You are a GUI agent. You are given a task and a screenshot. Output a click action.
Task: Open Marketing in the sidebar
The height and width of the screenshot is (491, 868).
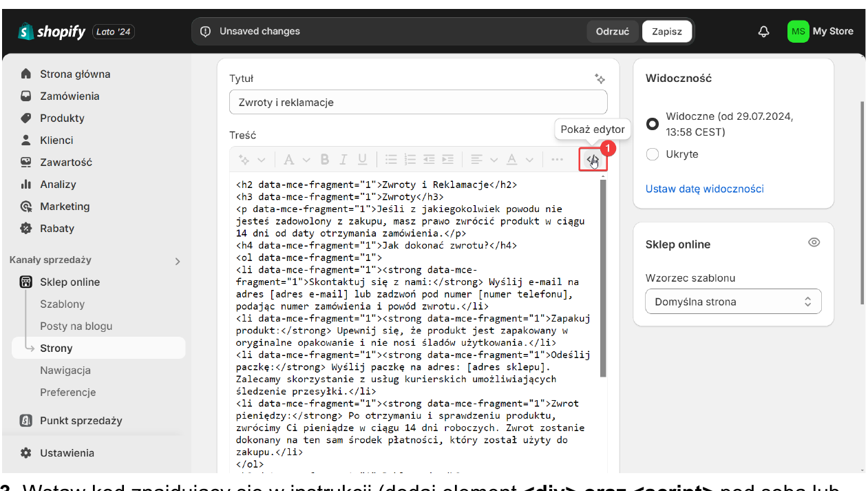(65, 206)
